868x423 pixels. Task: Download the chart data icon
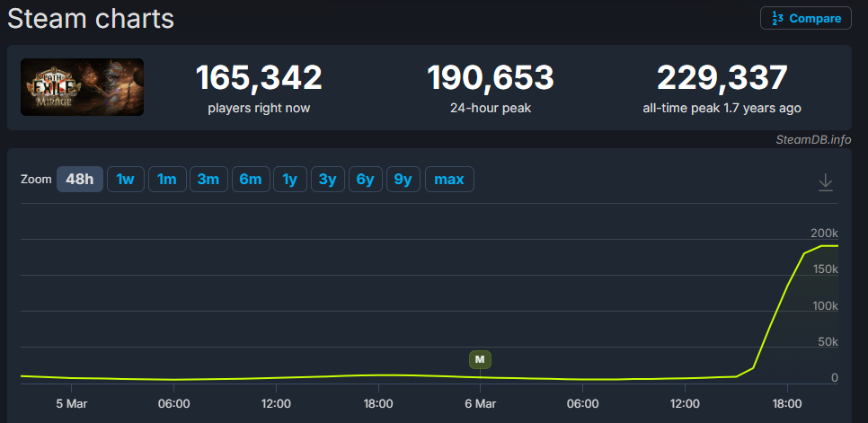click(x=826, y=182)
